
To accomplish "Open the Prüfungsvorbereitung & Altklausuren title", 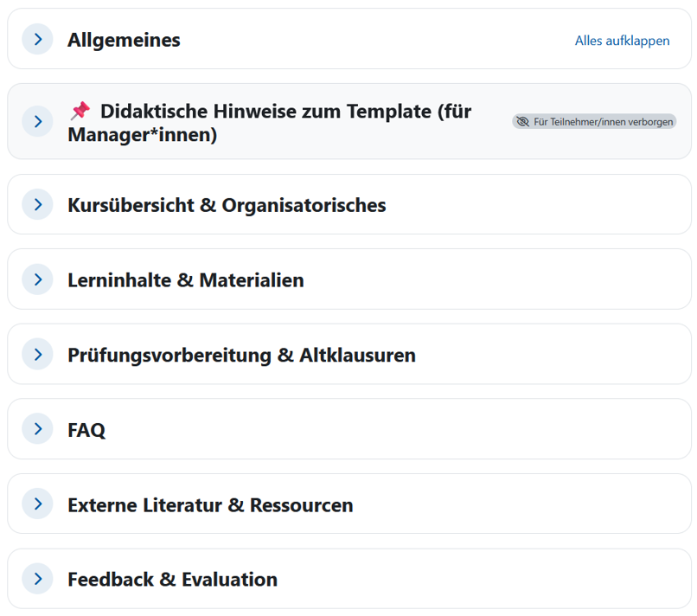I will coord(241,355).
